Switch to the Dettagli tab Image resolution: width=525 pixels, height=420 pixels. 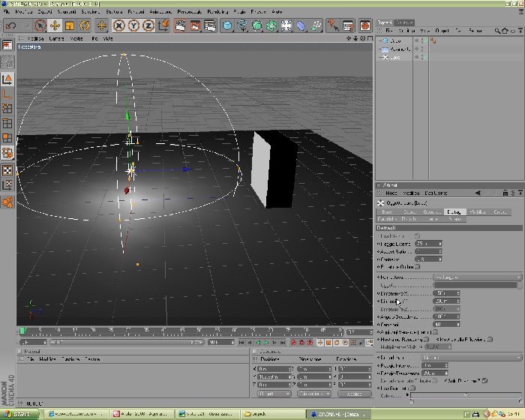(454, 212)
